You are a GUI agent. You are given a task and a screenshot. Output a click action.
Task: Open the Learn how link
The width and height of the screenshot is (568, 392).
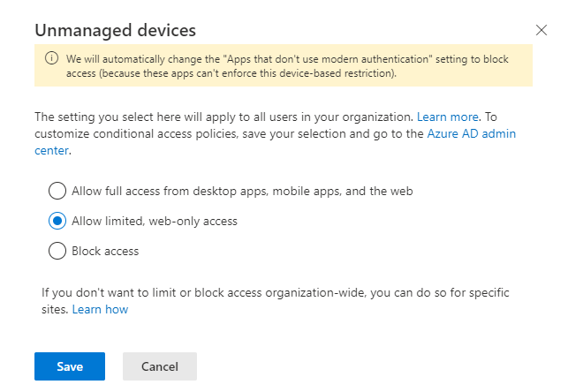click(x=100, y=310)
